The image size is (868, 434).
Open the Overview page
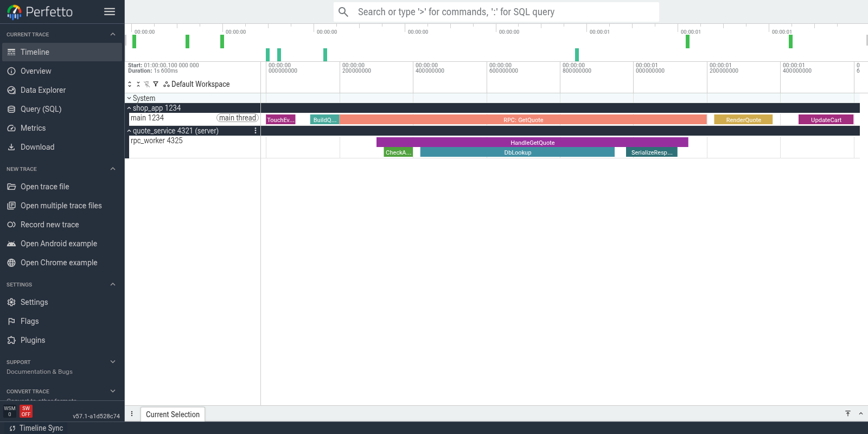click(x=62, y=71)
